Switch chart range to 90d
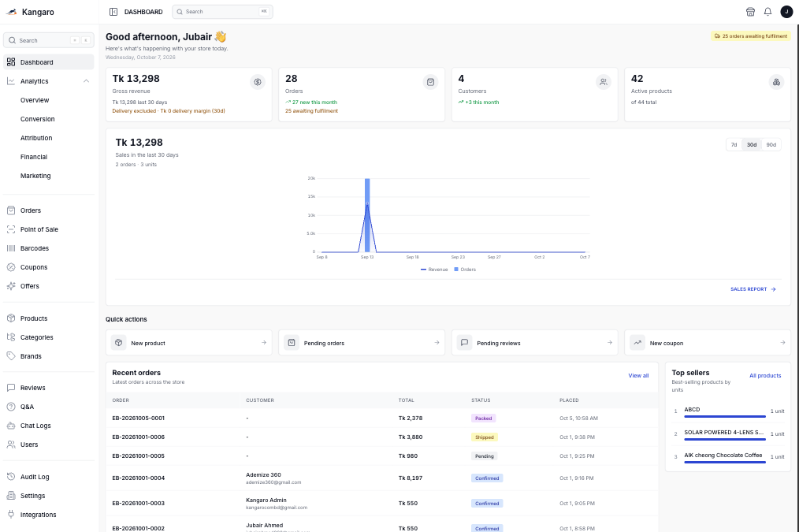Viewport: 799px width, 532px height. pos(771,145)
